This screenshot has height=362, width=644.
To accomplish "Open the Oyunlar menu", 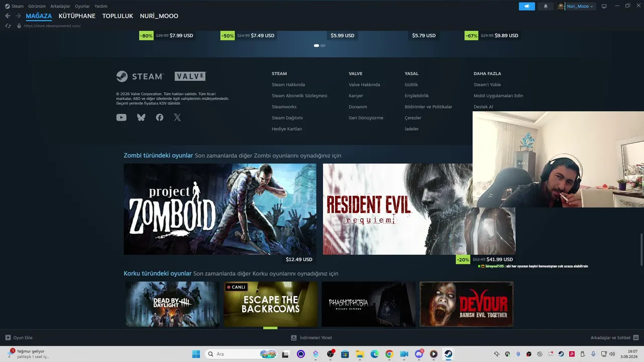I will [x=82, y=6].
